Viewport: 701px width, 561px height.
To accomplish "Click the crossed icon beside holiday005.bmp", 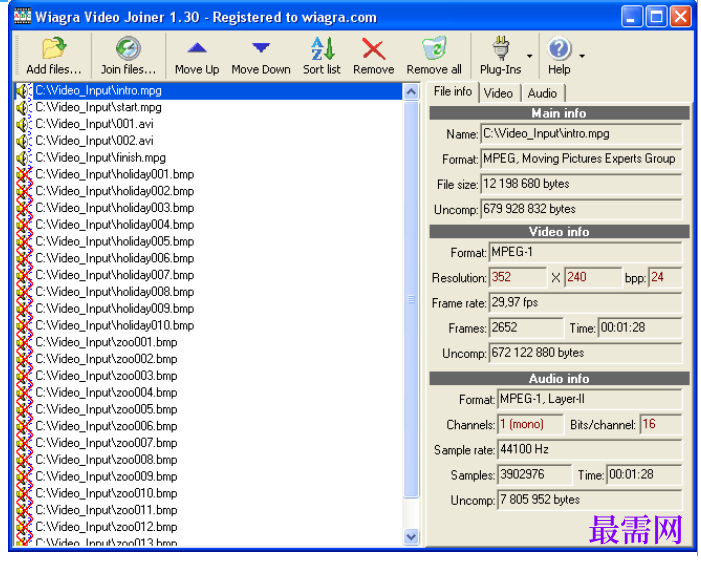I will pos(23,242).
